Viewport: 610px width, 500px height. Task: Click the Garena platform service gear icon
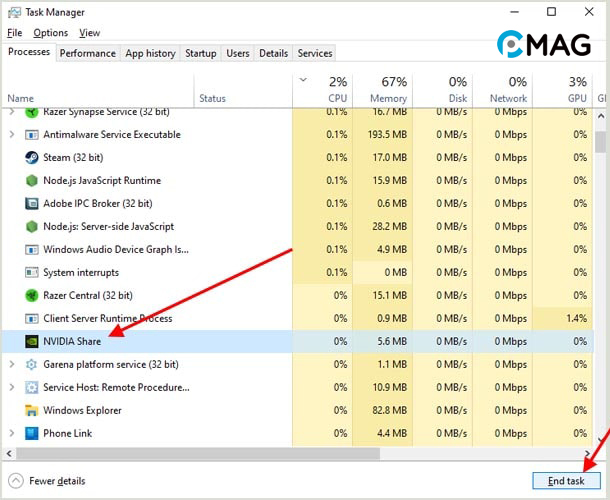pos(32,365)
